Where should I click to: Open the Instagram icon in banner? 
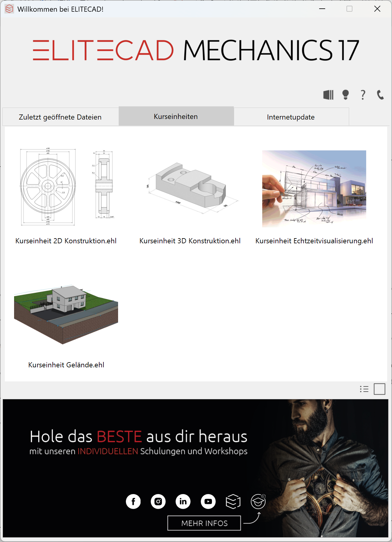click(158, 501)
